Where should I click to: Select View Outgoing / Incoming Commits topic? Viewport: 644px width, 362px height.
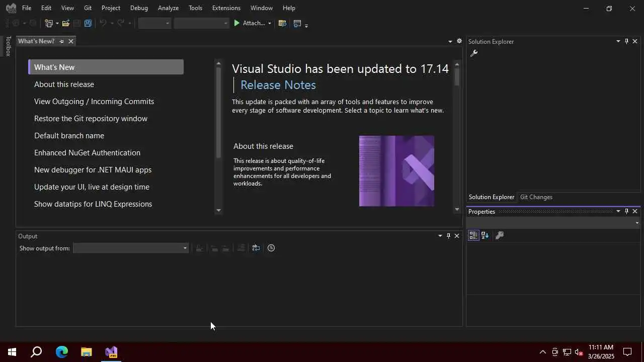pos(94,102)
